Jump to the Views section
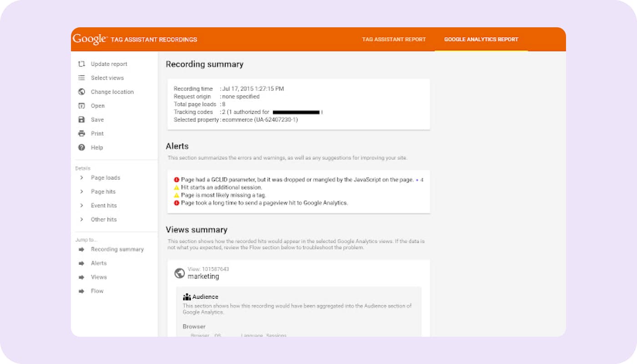This screenshot has height=364, width=637. [x=99, y=277]
